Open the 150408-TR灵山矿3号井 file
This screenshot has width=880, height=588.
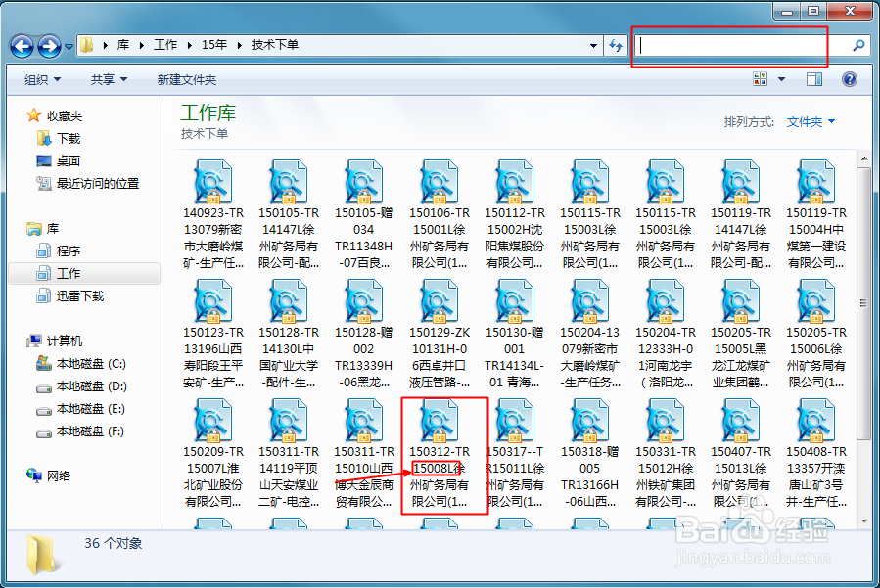click(815, 425)
